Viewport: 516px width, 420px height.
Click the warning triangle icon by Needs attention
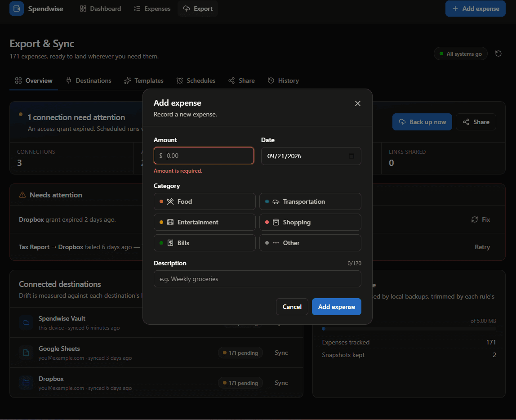[x=22, y=195]
